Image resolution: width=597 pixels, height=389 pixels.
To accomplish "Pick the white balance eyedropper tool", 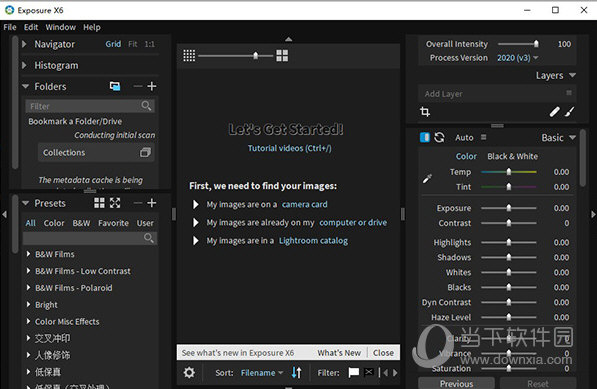I will click(x=427, y=179).
